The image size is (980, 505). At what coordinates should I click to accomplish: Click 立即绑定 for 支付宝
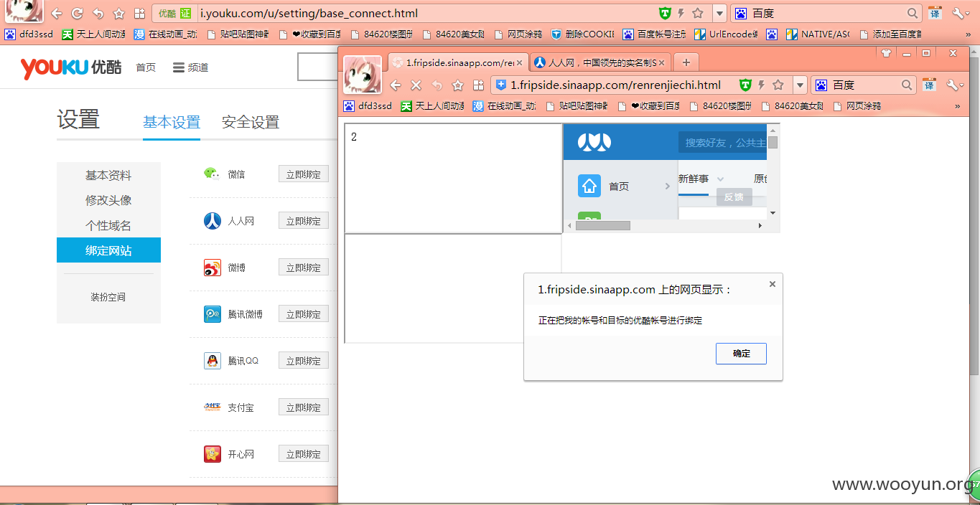click(303, 407)
